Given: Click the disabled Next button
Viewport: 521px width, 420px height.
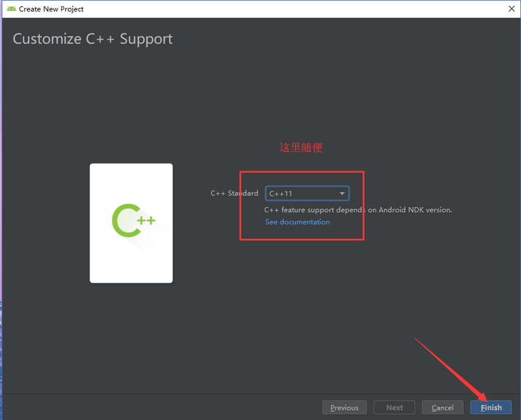Looking at the screenshot, I should pos(394,408).
